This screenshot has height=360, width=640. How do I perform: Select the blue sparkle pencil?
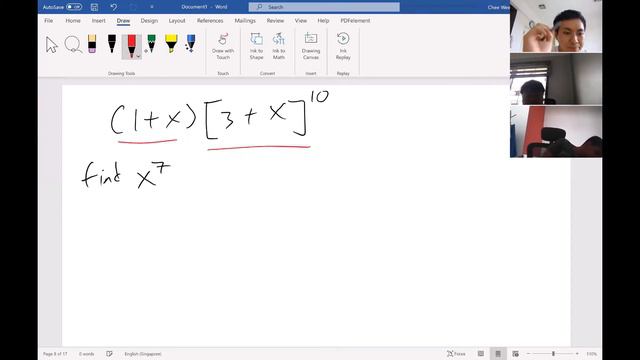(190, 44)
